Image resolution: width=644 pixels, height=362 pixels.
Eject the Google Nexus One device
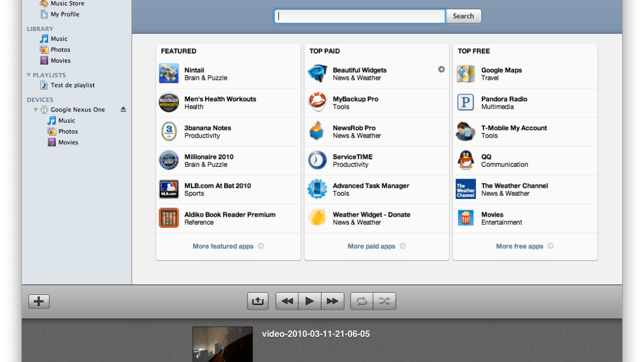123,109
